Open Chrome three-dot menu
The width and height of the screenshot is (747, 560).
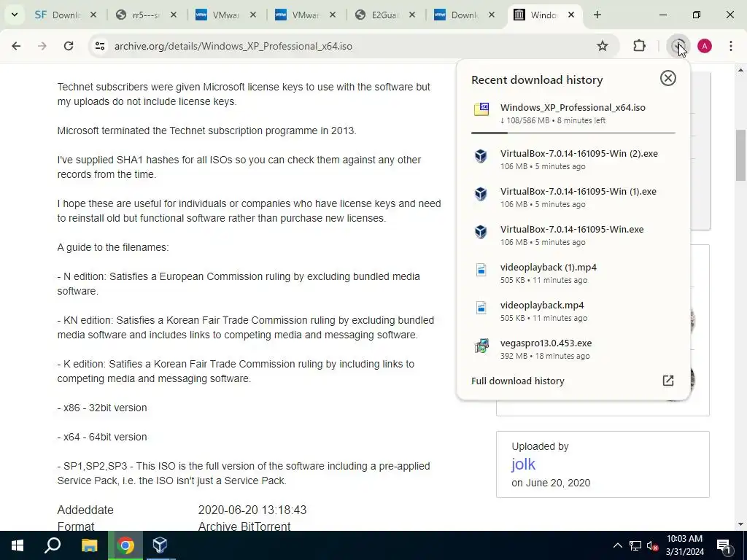[x=731, y=46]
